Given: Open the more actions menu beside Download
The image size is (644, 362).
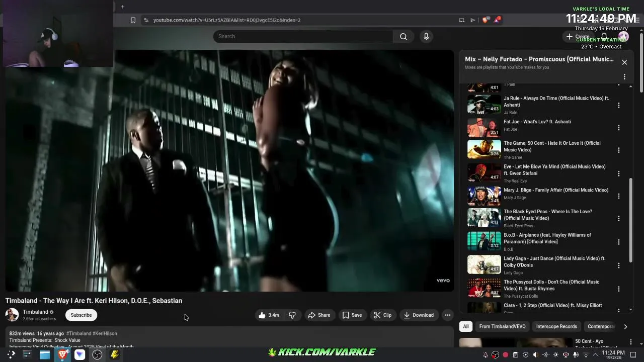Looking at the screenshot, I should (x=447, y=315).
